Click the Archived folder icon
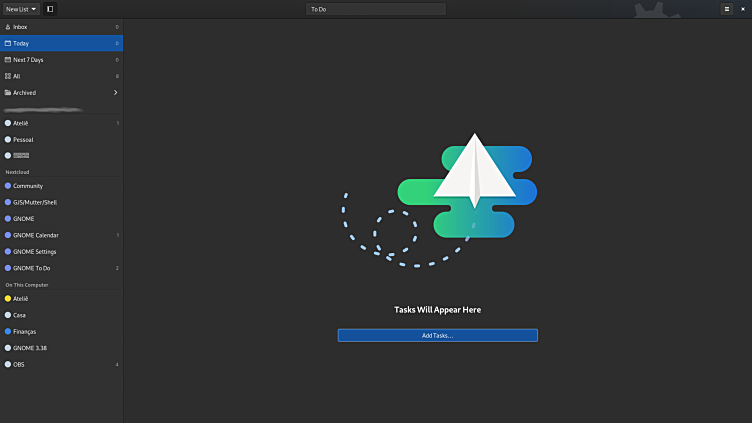 (x=8, y=93)
